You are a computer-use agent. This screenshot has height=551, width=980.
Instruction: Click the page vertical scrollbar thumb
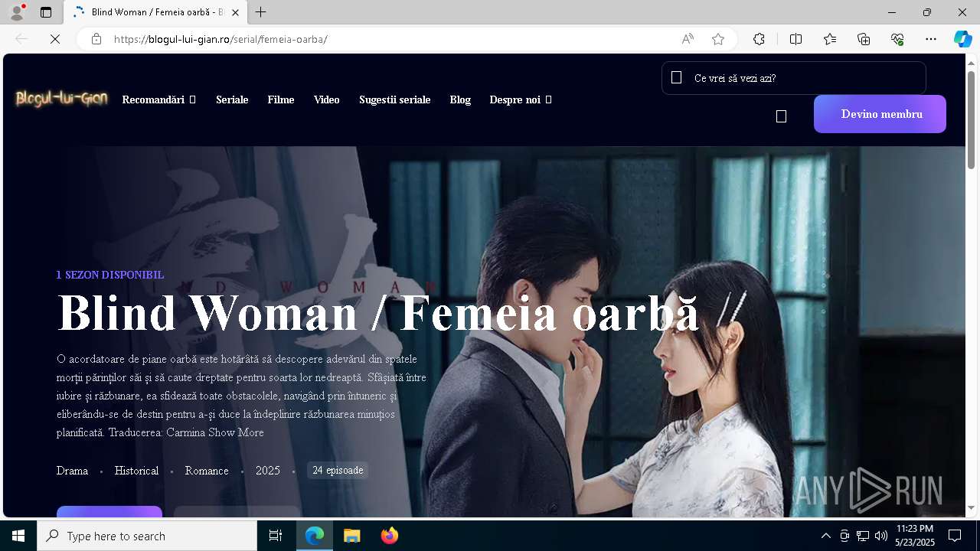[x=972, y=119]
